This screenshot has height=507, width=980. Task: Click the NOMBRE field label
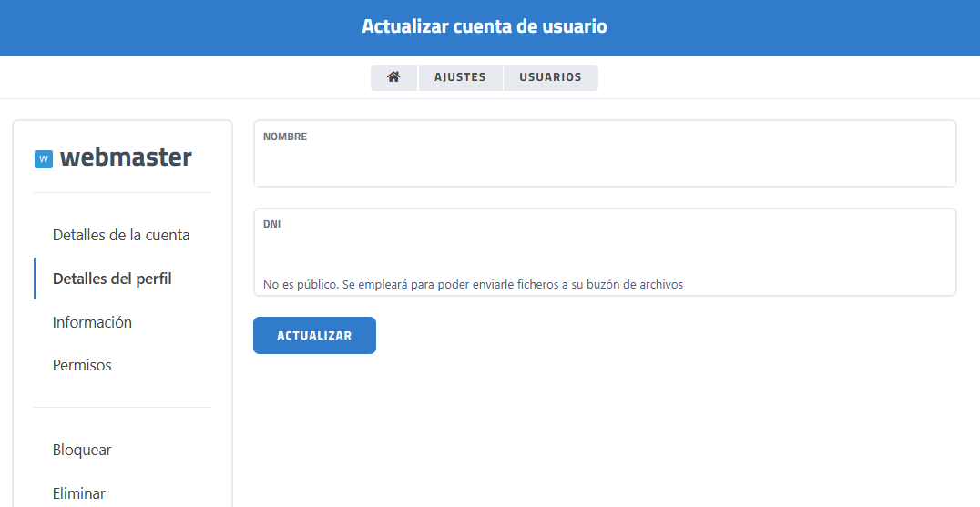285,137
